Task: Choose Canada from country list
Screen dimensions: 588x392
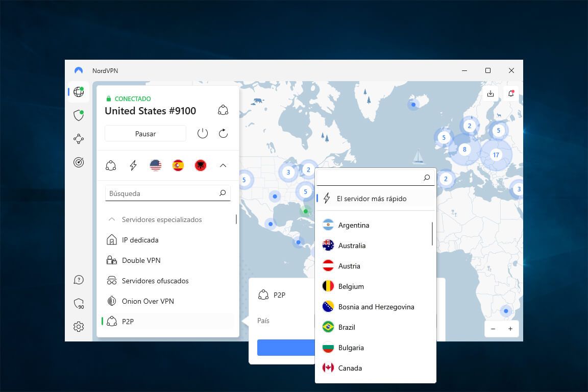Action: (x=375, y=368)
